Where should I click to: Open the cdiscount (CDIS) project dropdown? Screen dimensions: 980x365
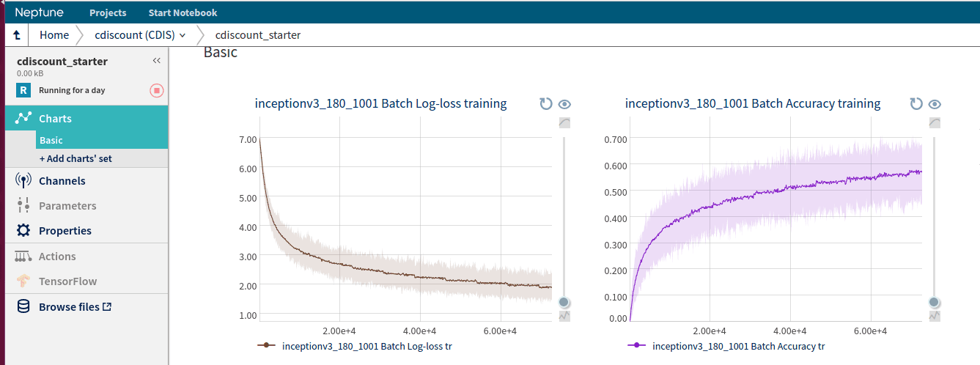coord(140,35)
